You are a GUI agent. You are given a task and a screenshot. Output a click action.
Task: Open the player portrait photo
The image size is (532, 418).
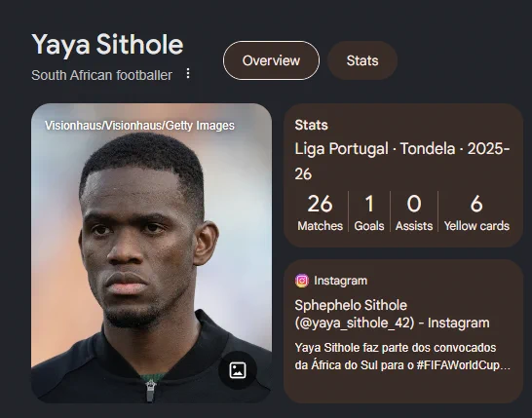[151, 253]
